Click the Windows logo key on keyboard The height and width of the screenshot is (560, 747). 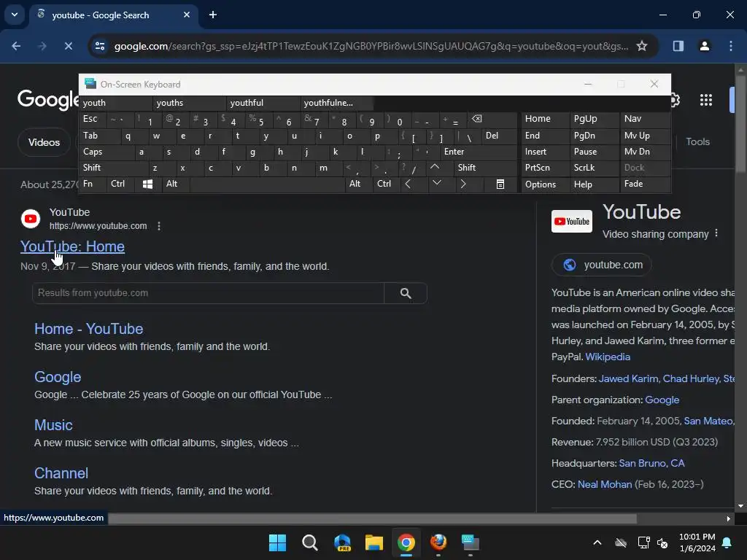(147, 184)
